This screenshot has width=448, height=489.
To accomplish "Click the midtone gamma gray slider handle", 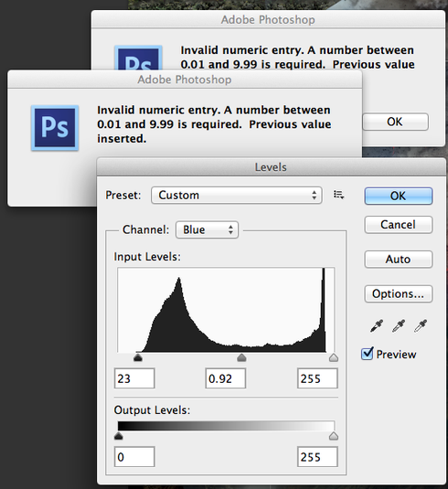I will [241, 357].
